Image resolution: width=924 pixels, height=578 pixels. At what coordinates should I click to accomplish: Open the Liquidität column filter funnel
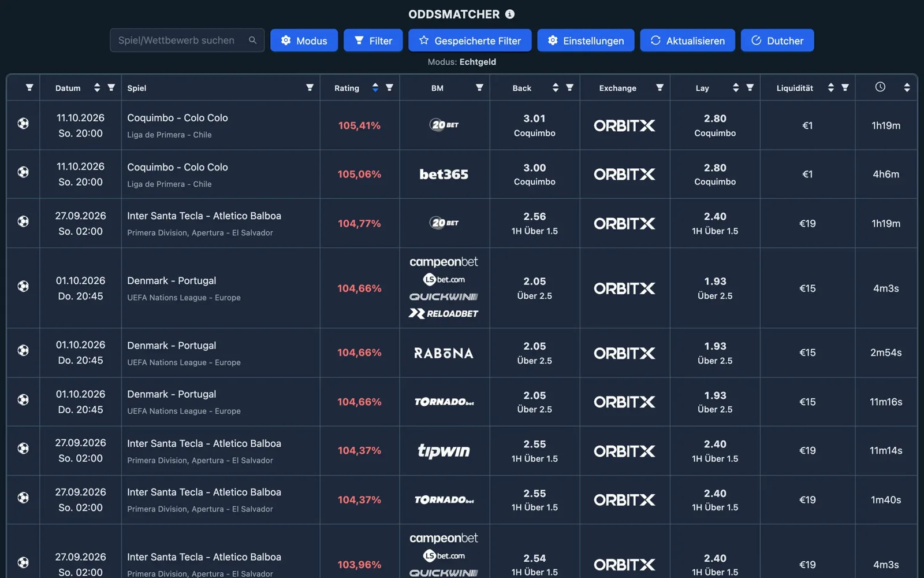[x=845, y=88]
